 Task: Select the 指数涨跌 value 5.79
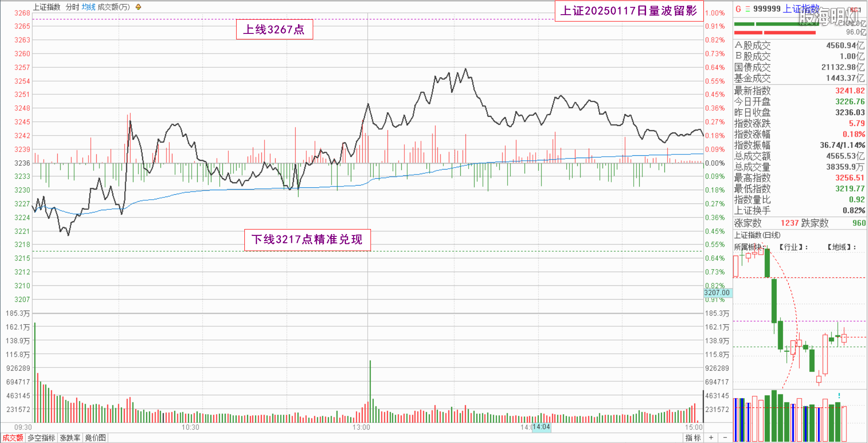(857, 124)
